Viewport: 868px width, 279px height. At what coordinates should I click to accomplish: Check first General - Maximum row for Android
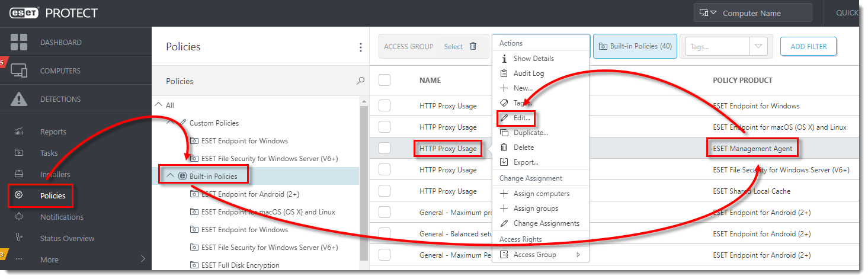[x=385, y=213]
